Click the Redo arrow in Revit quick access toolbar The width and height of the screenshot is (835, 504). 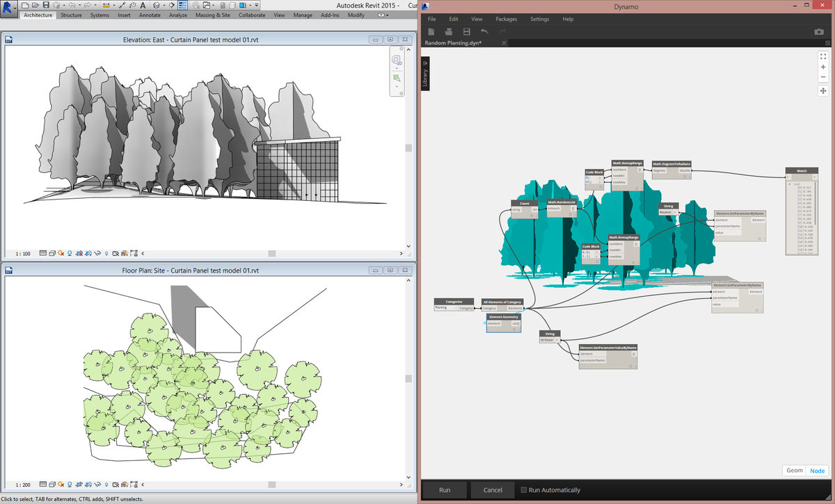(88, 5)
